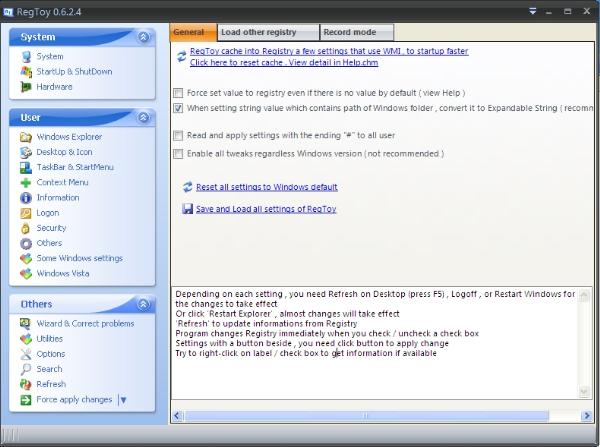The height and width of the screenshot is (447, 600).
Task: Click the Windows Explorer folder icon
Action: click(26, 137)
